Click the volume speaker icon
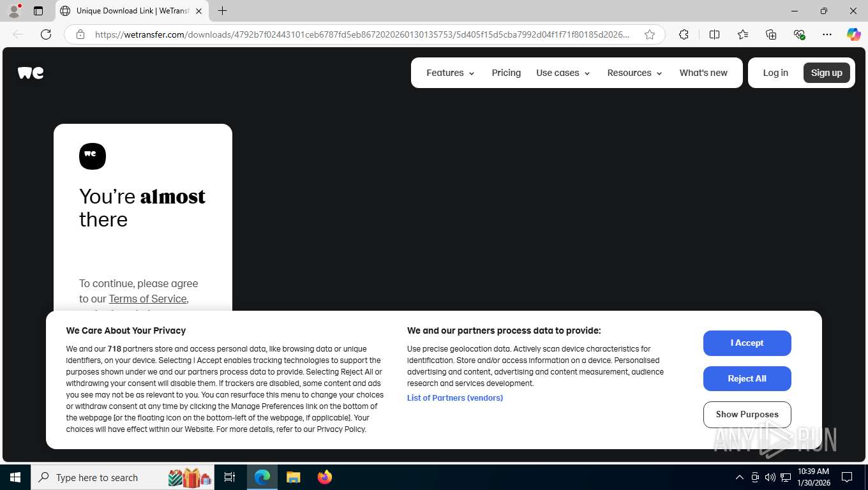 coord(770,477)
